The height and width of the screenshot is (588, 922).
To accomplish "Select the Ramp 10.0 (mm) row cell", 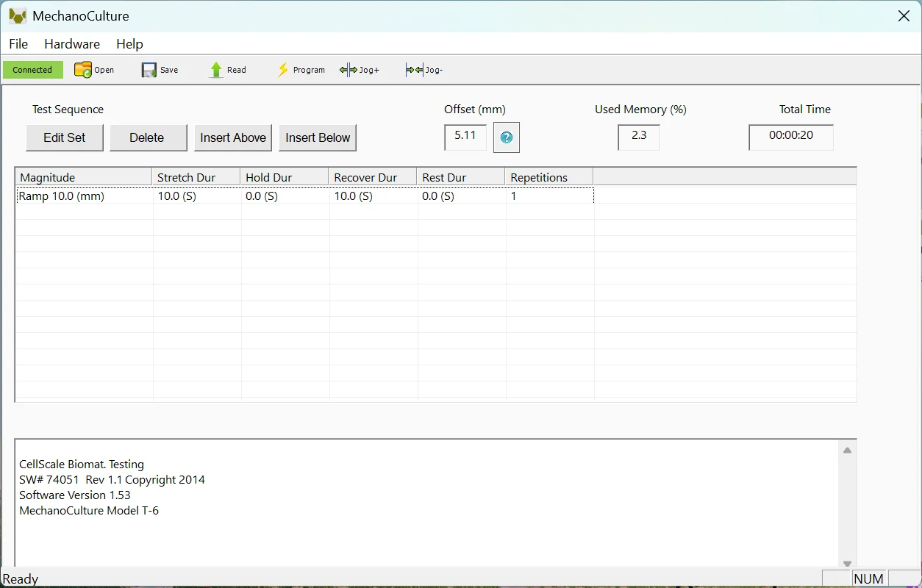I will (x=85, y=196).
